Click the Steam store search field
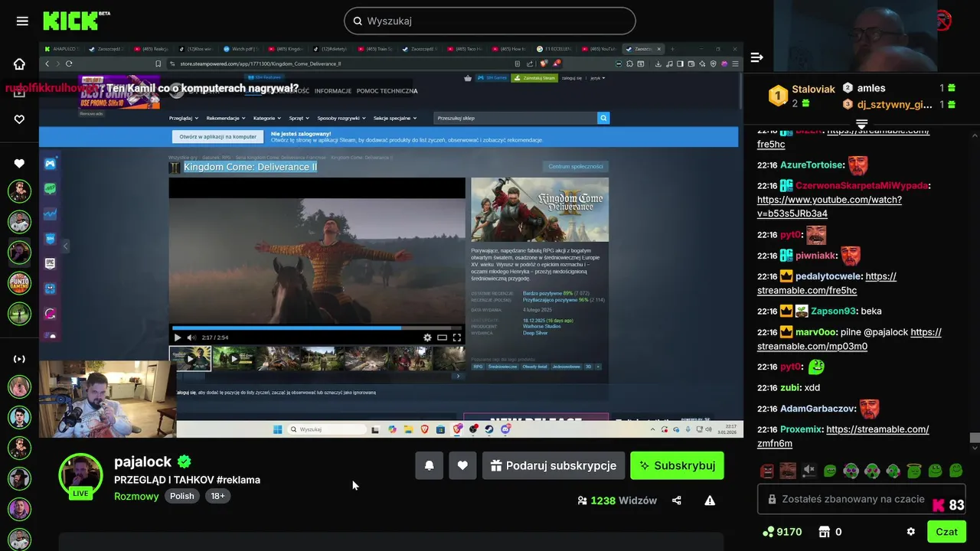This screenshot has width=980, height=551. coord(515,118)
